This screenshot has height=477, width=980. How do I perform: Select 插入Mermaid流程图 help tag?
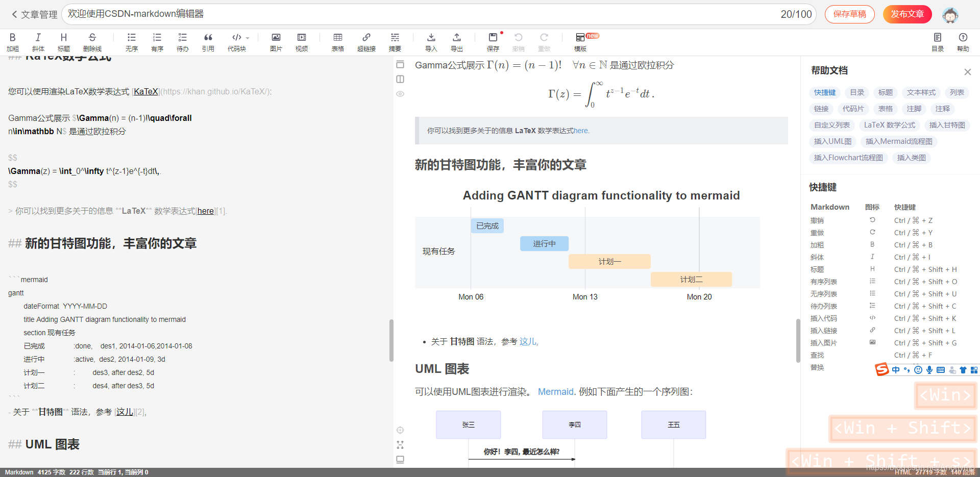899,141
